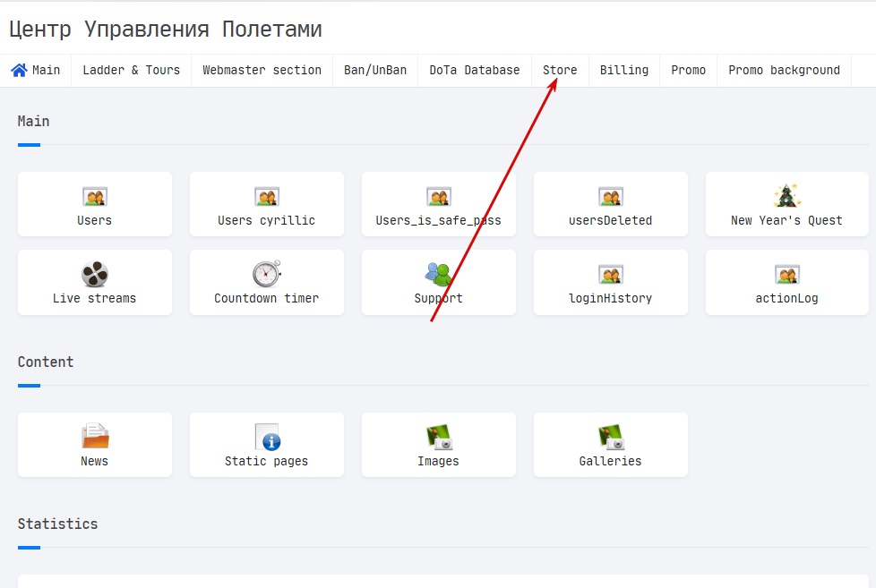The image size is (876, 588).
Task: Open the actionLog link
Action: coord(786,298)
